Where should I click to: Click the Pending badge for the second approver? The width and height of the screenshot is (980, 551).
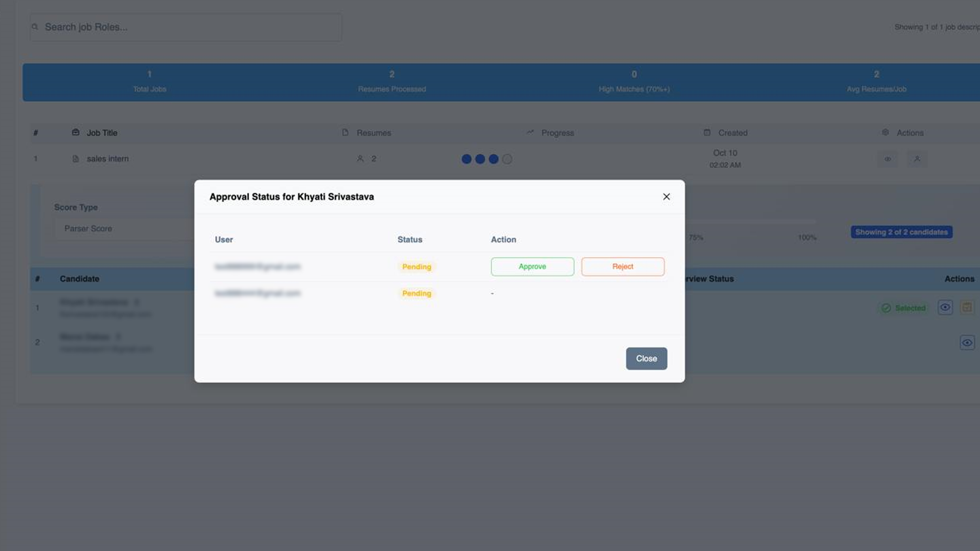point(416,293)
